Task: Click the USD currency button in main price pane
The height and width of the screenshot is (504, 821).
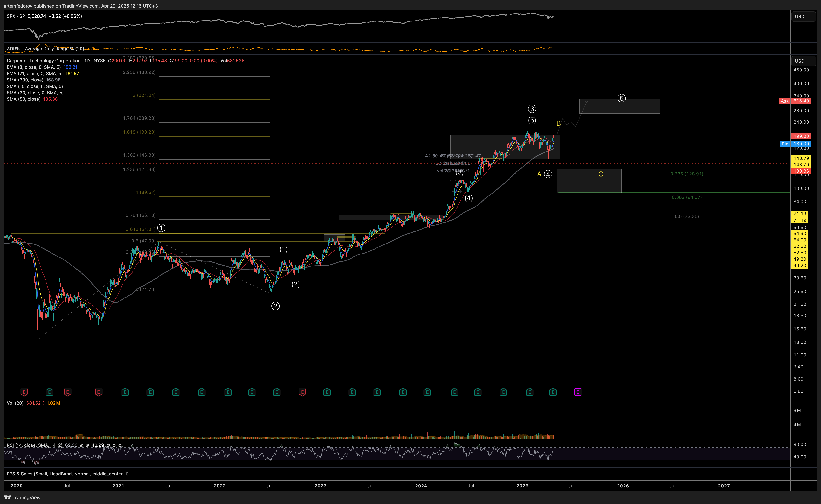Action: click(x=803, y=61)
